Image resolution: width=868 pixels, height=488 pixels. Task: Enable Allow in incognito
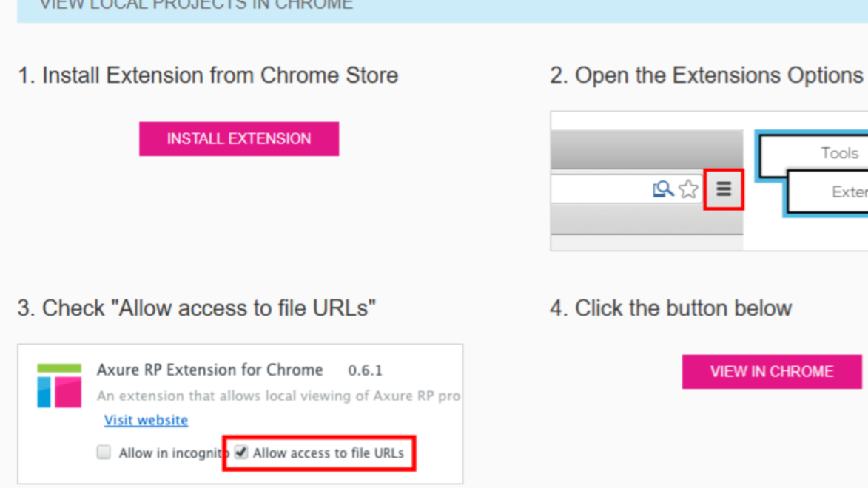click(x=104, y=452)
